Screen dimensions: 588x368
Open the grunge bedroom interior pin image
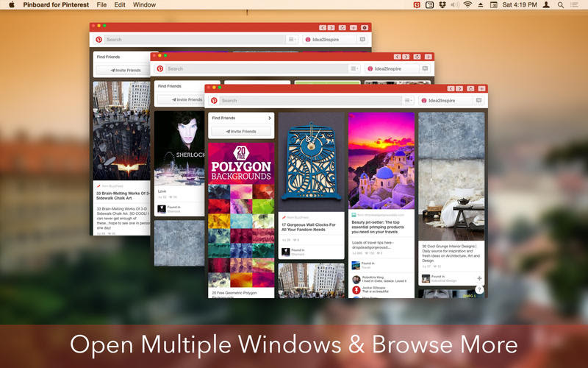point(451,177)
